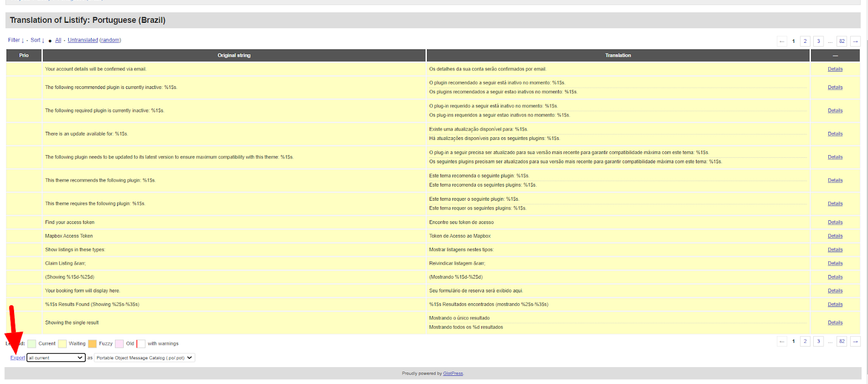Jump to page 82 below table
868x384 pixels.
click(842, 341)
